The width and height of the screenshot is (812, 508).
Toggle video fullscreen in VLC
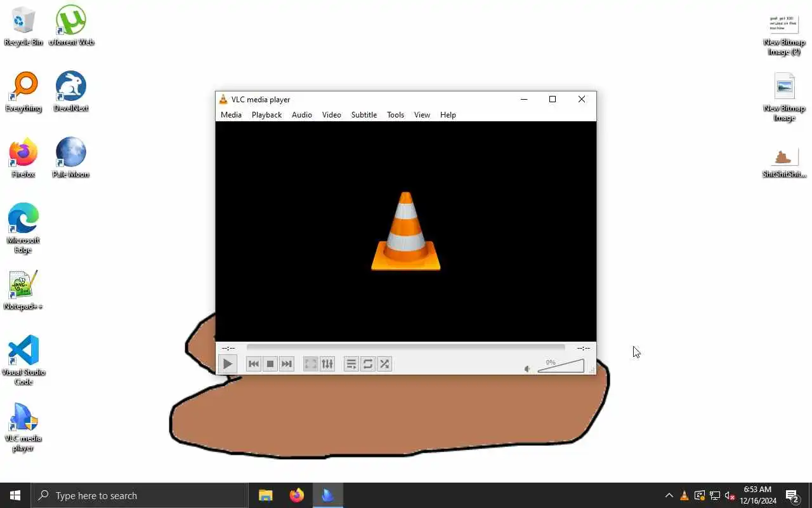click(x=310, y=364)
